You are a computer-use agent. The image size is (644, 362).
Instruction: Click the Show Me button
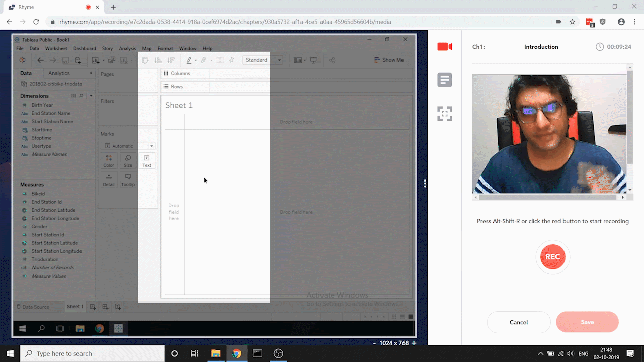tap(389, 60)
